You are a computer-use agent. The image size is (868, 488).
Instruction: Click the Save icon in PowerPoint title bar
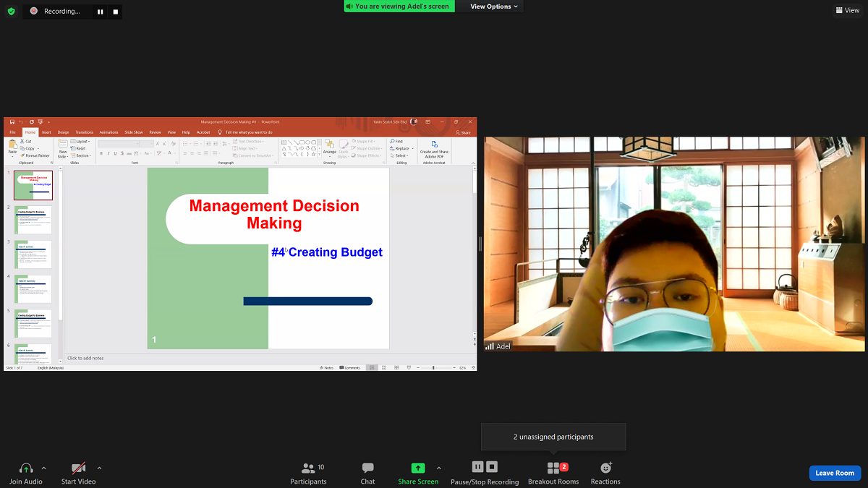(12, 122)
